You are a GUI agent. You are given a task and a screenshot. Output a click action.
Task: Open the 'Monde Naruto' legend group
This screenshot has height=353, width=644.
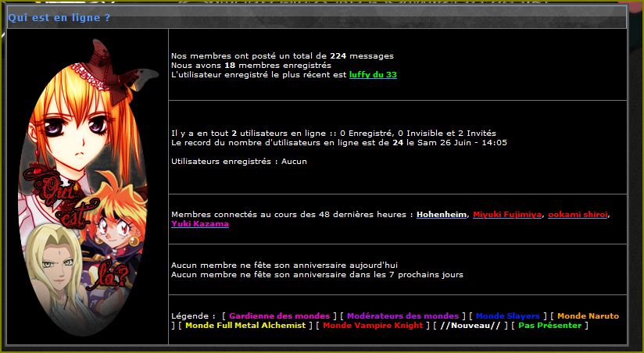[589, 316]
